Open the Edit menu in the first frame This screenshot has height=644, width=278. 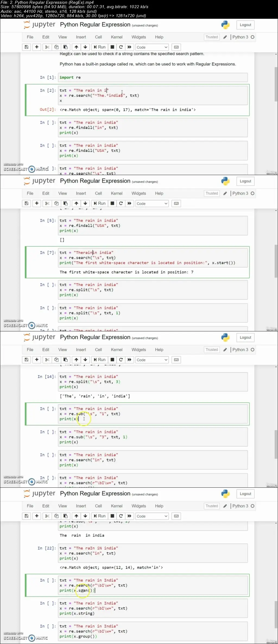(46, 37)
